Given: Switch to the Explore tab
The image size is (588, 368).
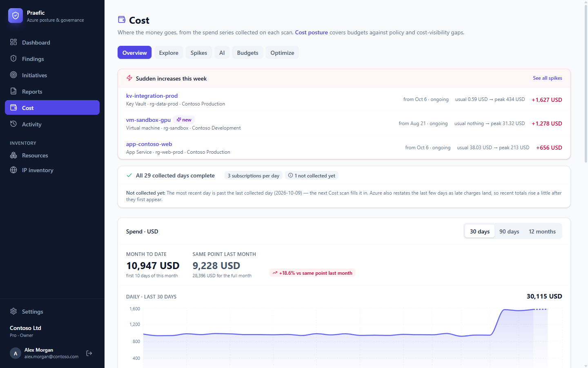Looking at the screenshot, I should [x=169, y=53].
